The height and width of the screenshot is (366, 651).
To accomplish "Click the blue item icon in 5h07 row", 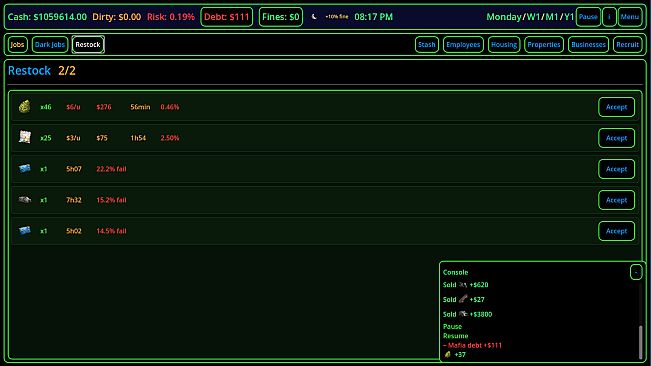I will click(x=24, y=168).
